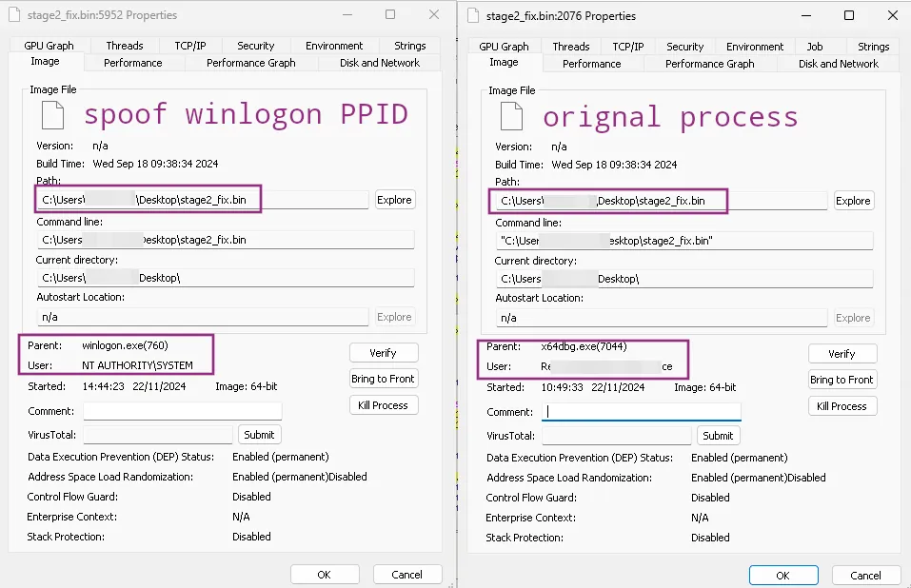The width and height of the screenshot is (911, 588).
Task: Open Performance Graph tab in 5952 window
Action: pyautogui.click(x=251, y=63)
